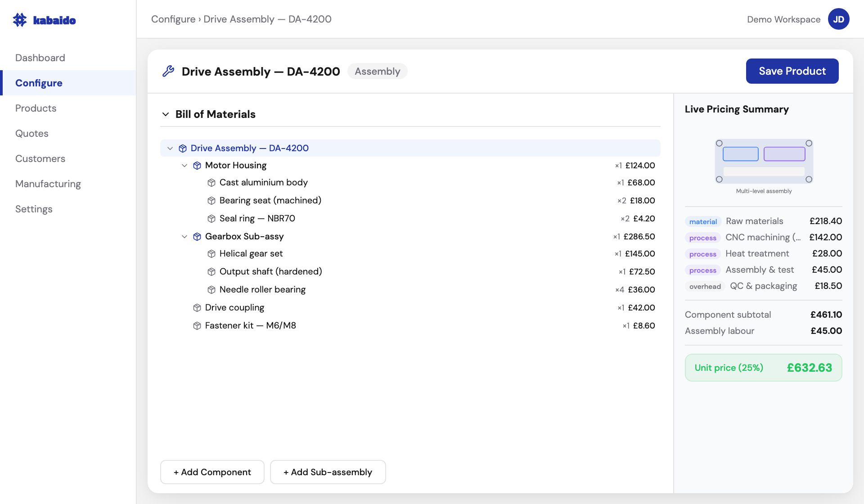Collapse the Gearbox Sub-assy node
Screen dimensions: 864x504
click(x=184, y=236)
